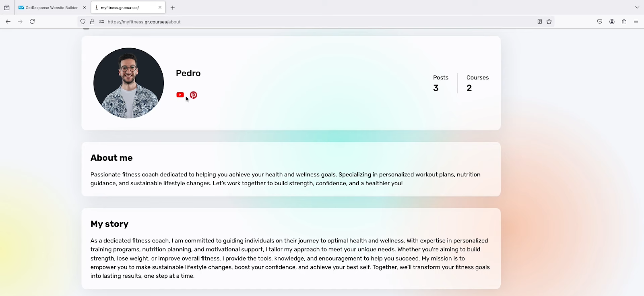Open Pedro's Pinterest profile icon

click(194, 95)
